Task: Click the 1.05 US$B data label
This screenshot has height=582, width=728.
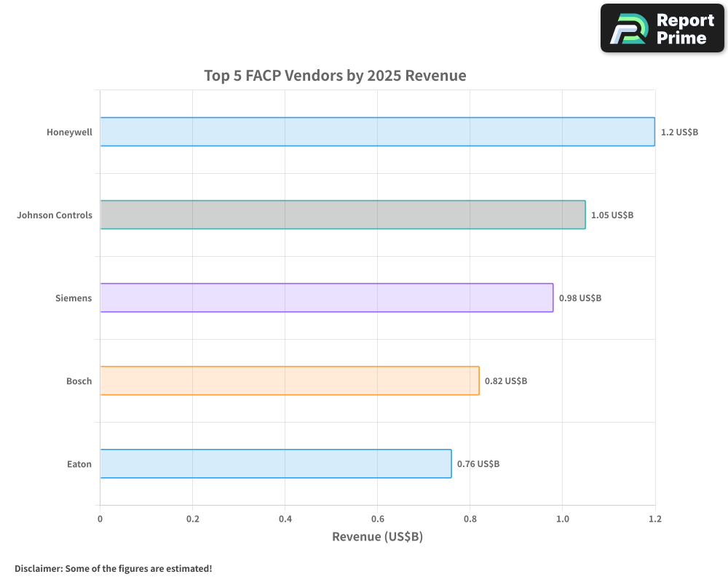Action: [x=612, y=215]
